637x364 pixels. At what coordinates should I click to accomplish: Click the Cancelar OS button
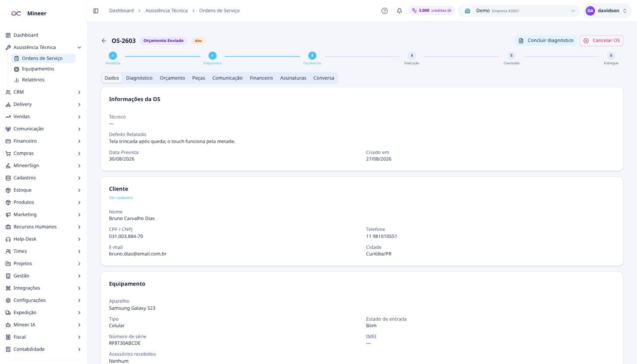tap(602, 41)
